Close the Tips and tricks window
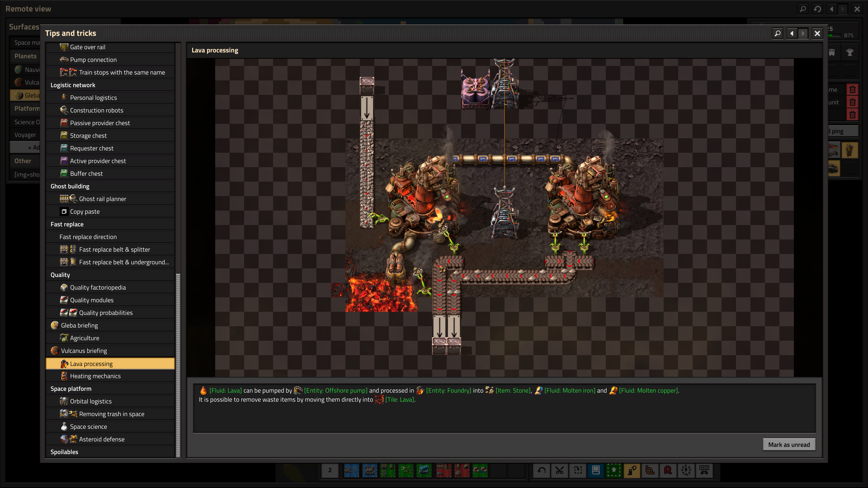Image resolution: width=868 pixels, height=488 pixels. pos(817,33)
